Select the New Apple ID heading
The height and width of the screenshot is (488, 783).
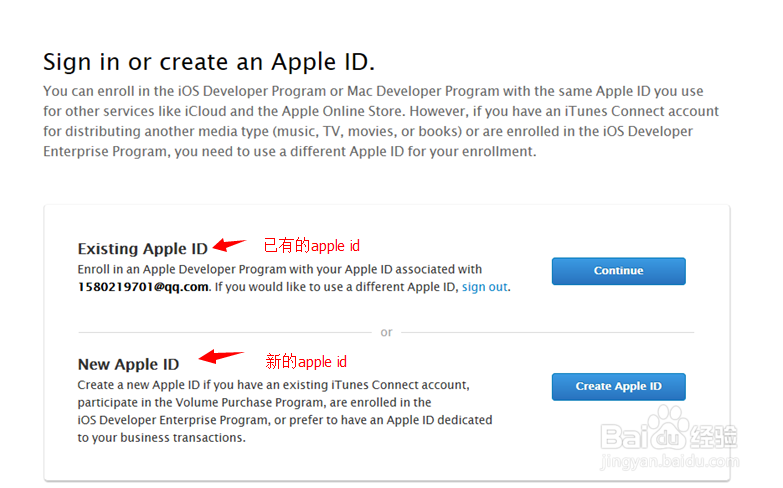point(128,365)
